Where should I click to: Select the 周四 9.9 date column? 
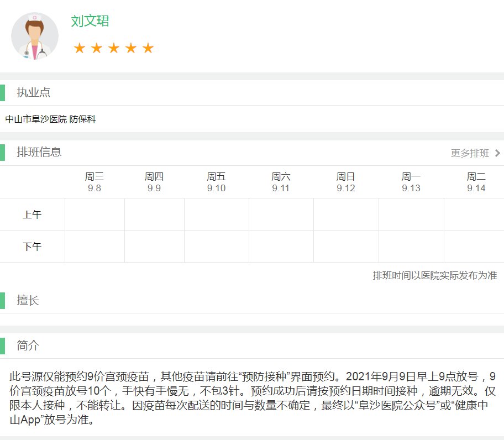click(x=154, y=182)
